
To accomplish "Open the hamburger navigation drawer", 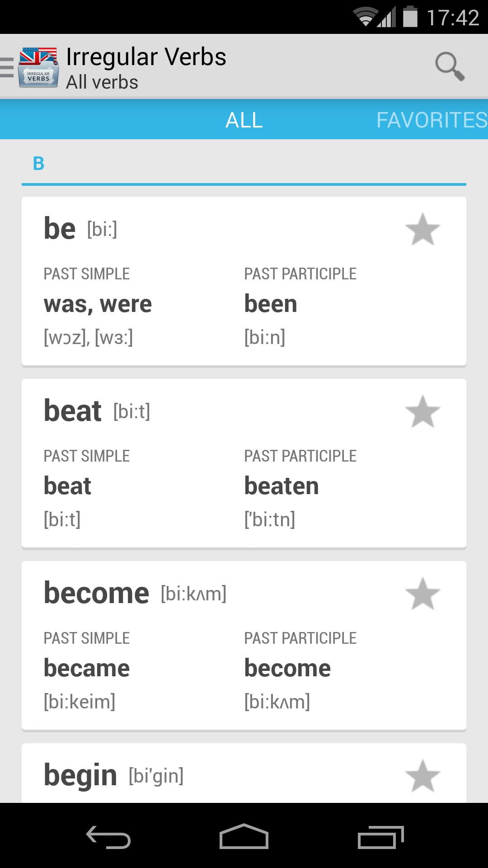I will (x=7, y=67).
